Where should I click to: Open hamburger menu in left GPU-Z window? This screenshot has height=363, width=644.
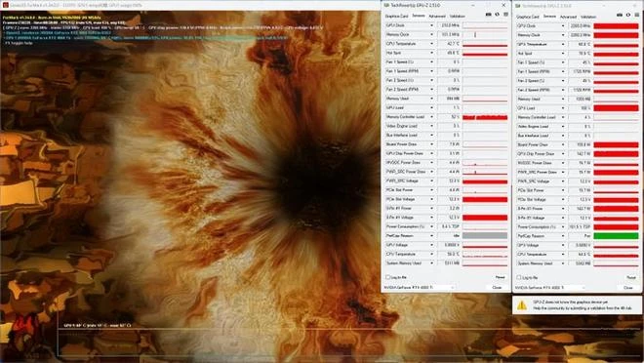(505, 15)
